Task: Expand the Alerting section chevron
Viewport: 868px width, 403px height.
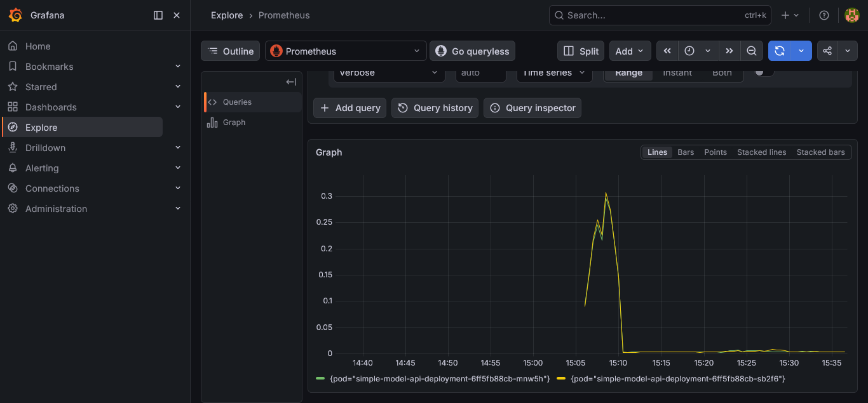Action: (x=178, y=168)
